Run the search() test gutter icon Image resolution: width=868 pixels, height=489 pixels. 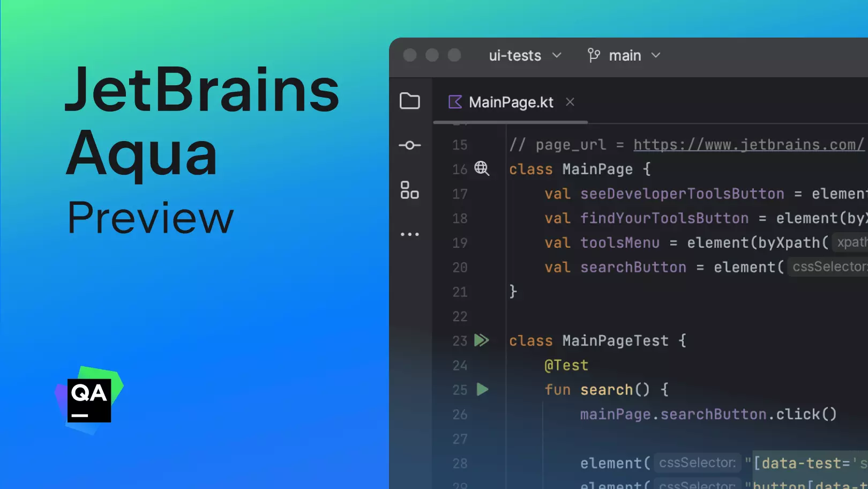(x=482, y=389)
